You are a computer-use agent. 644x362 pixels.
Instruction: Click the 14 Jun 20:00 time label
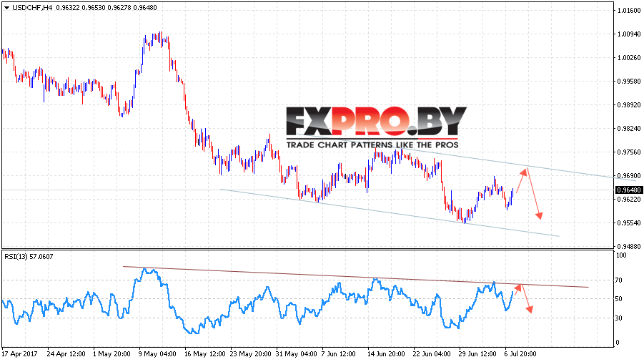386,354
